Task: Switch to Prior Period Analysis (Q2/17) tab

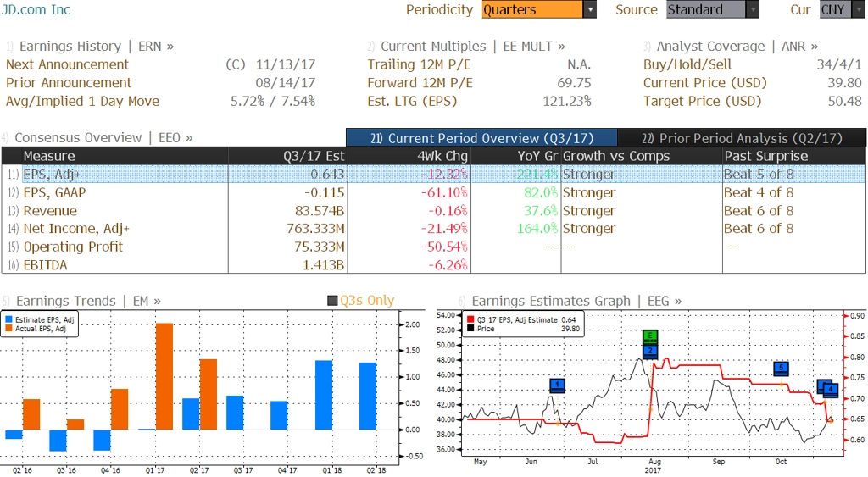Action: point(742,138)
